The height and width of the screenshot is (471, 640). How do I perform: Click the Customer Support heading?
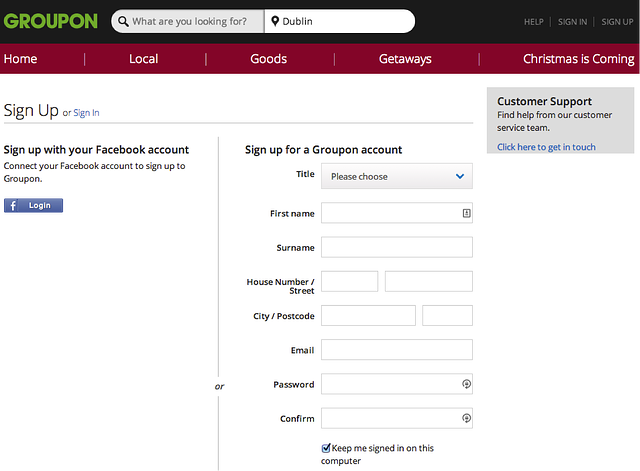(x=544, y=101)
